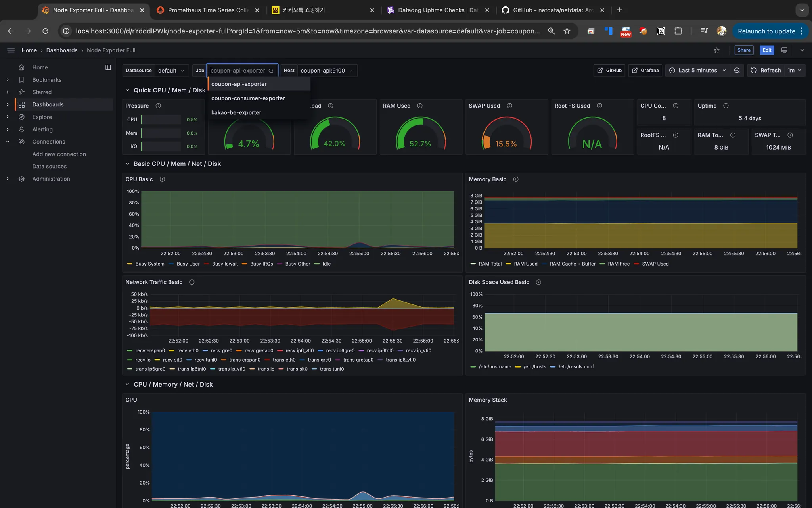Toggle the hamburger main menu button
Image resolution: width=812 pixels, height=508 pixels.
(x=11, y=50)
